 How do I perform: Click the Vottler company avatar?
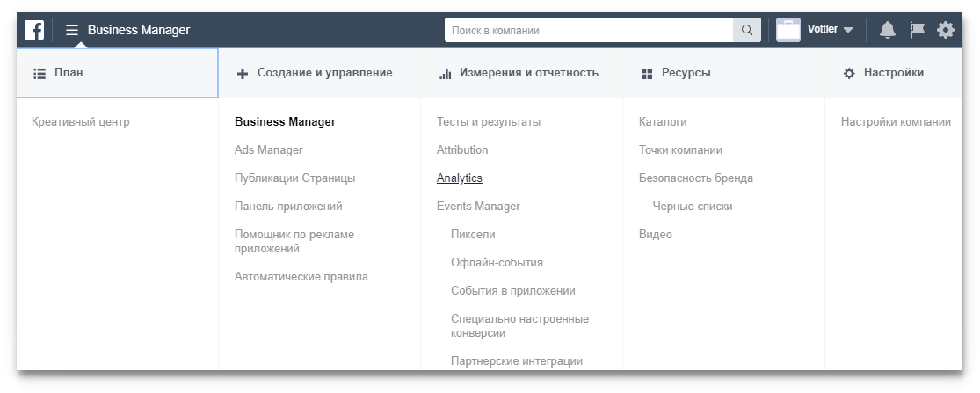(x=788, y=30)
